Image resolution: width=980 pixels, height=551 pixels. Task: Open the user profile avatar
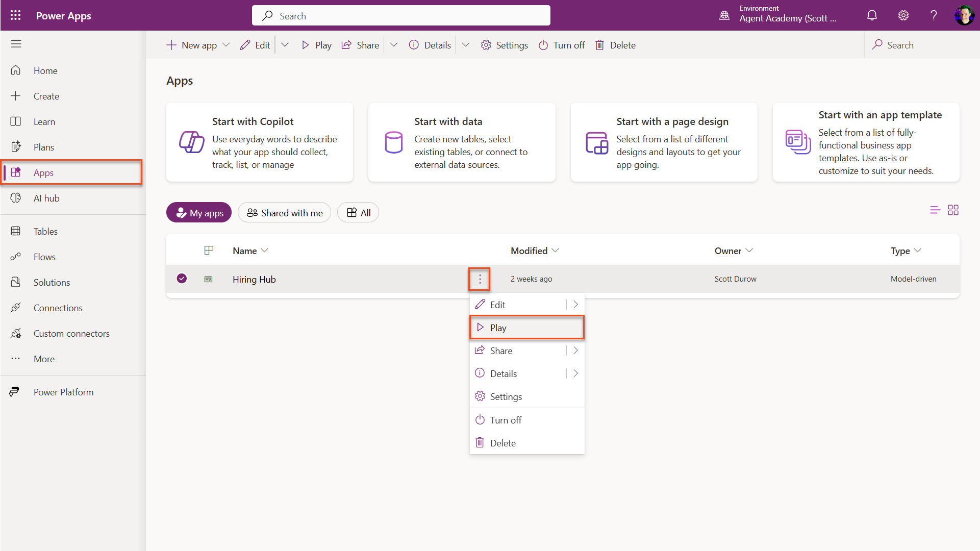(x=964, y=15)
